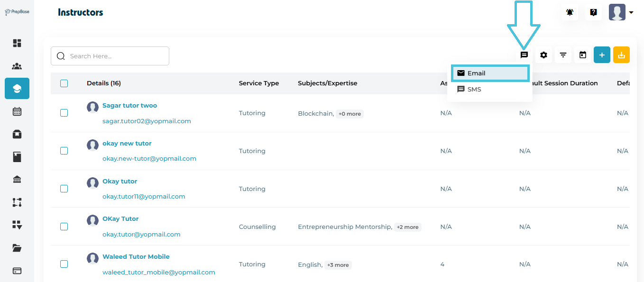The width and height of the screenshot is (644, 282).
Task: Open the okay new tutor profile link
Action: point(127,143)
